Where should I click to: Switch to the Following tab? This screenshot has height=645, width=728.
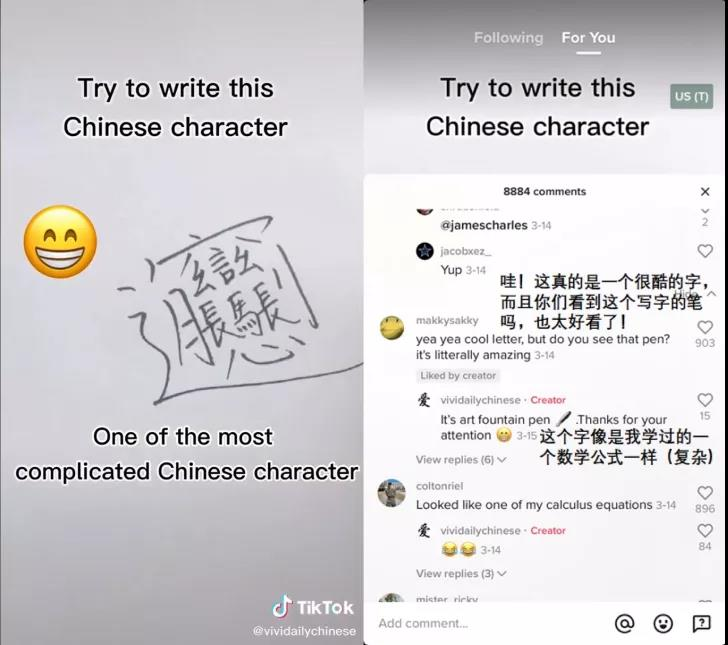(508, 38)
